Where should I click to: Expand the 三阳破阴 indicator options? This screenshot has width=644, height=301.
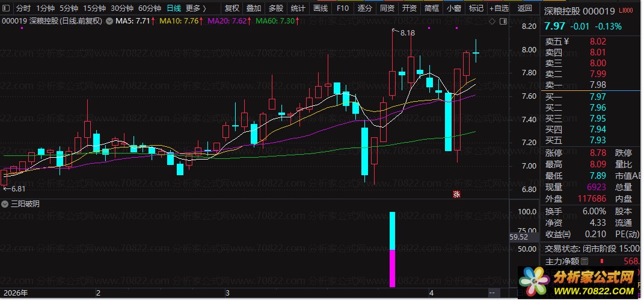click(5, 204)
